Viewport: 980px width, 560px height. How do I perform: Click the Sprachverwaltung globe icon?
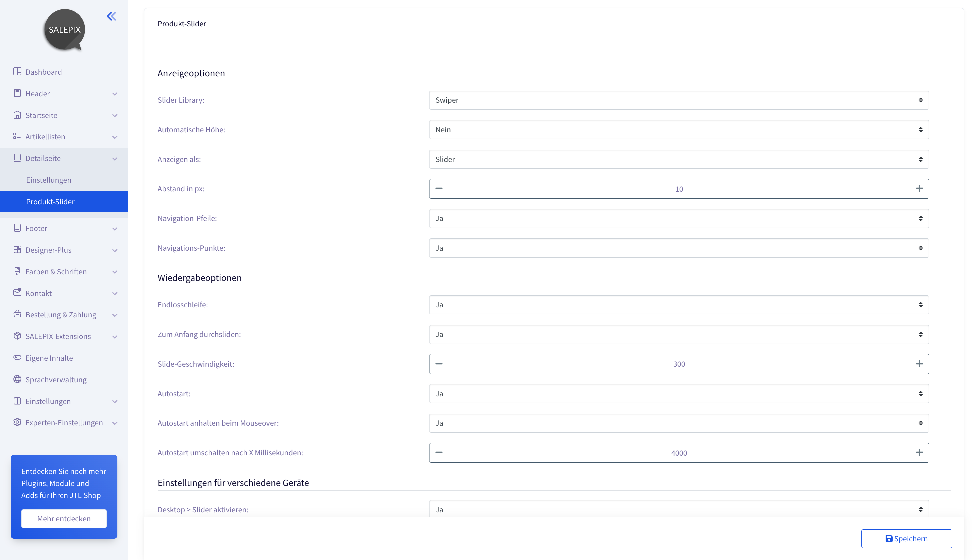tap(17, 379)
